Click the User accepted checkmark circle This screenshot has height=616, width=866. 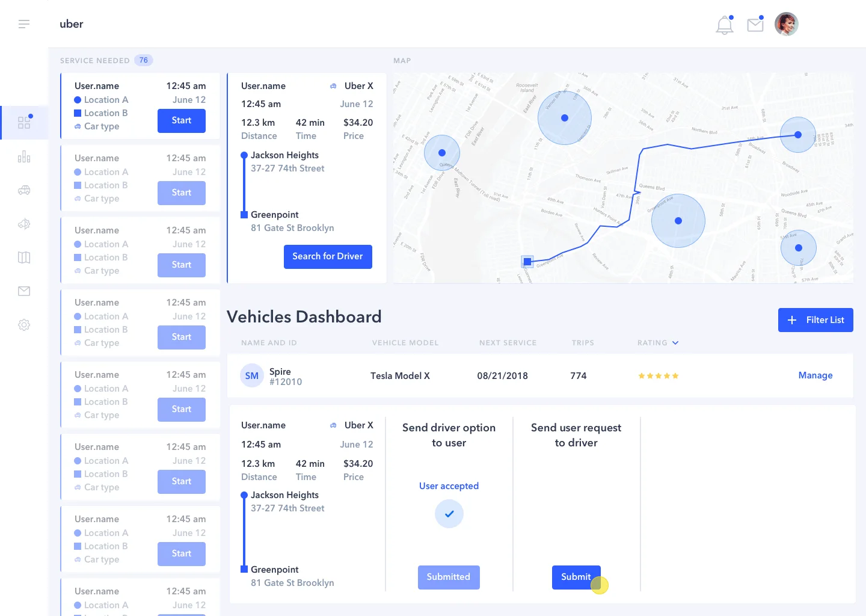449,514
